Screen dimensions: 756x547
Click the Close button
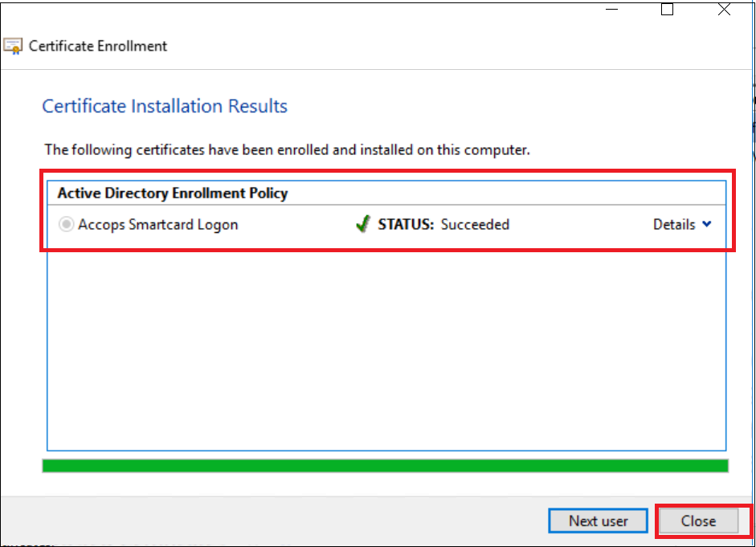pos(698,521)
